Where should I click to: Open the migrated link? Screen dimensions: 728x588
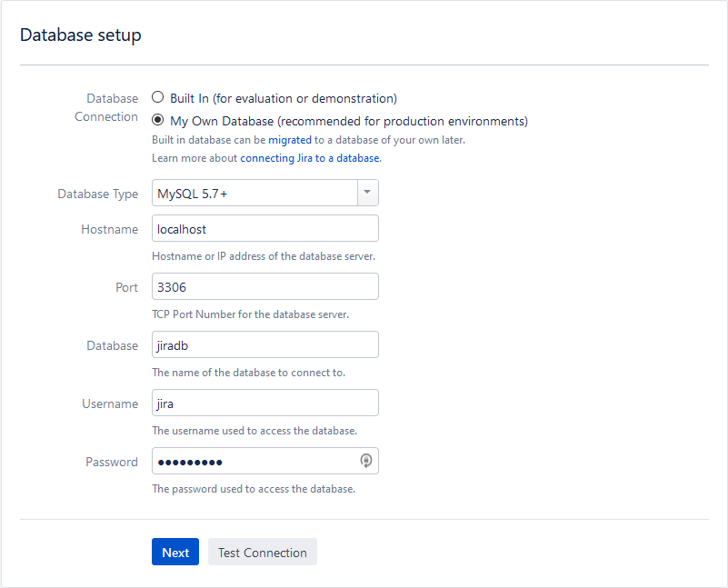[x=289, y=140]
